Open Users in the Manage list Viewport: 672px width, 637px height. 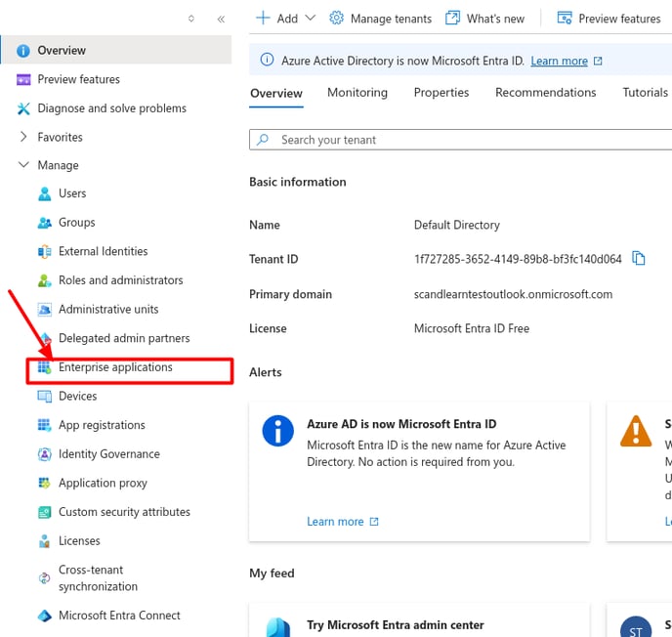[x=72, y=193]
